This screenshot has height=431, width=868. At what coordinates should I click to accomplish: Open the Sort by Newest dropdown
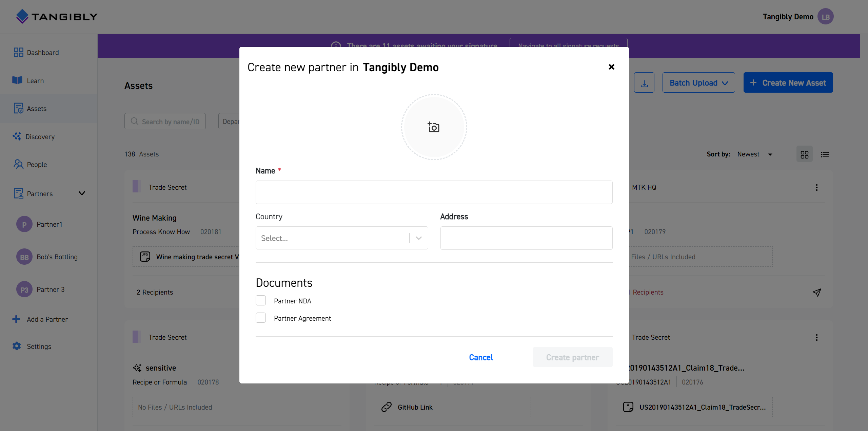coord(755,154)
